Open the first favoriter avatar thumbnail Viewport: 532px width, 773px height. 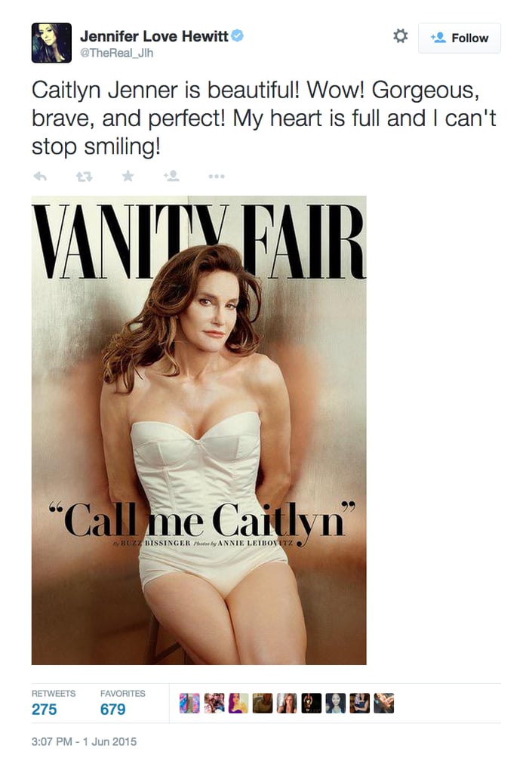[189, 703]
